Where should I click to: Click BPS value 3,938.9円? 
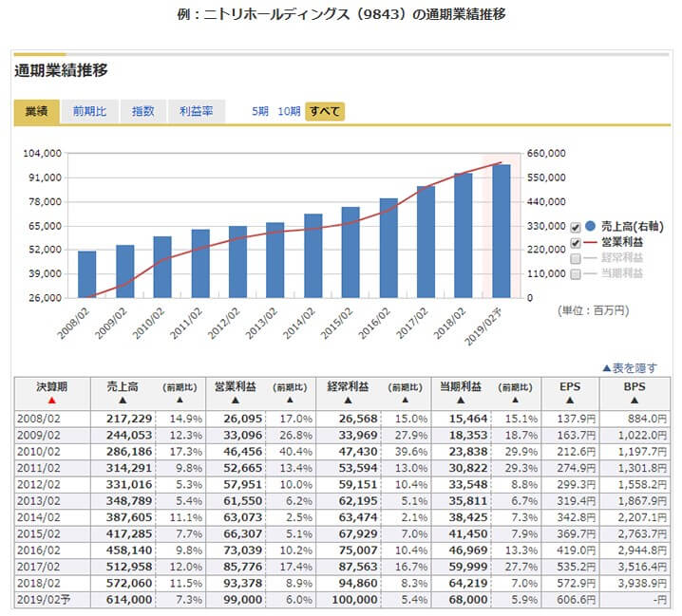pos(642,584)
